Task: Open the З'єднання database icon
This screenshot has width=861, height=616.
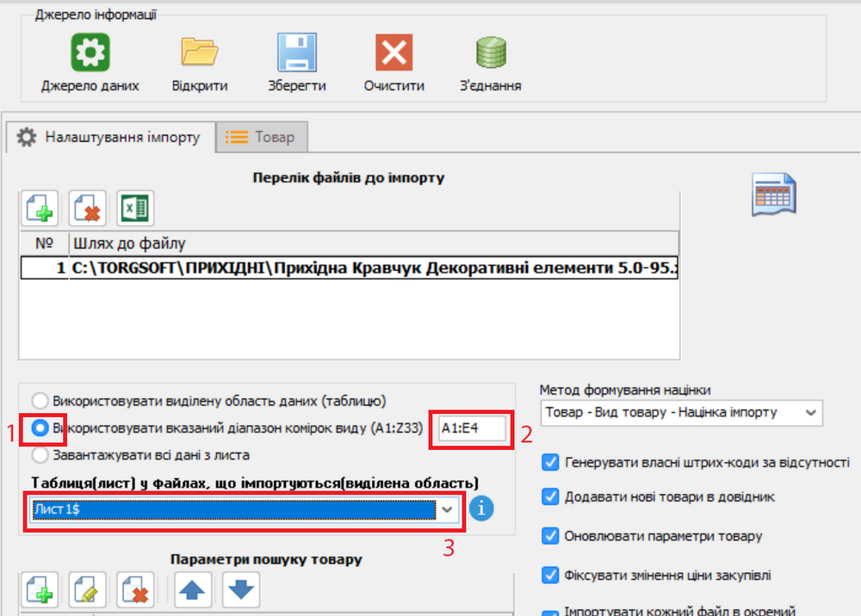Action: tap(490, 54)
